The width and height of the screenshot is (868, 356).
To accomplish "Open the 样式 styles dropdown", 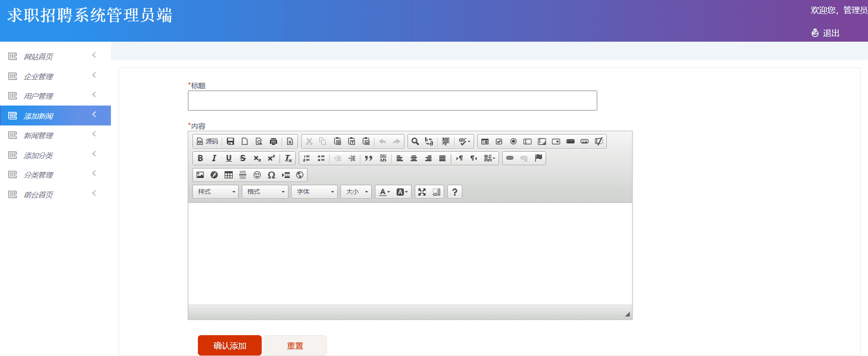I will click(x=216, y=192).
